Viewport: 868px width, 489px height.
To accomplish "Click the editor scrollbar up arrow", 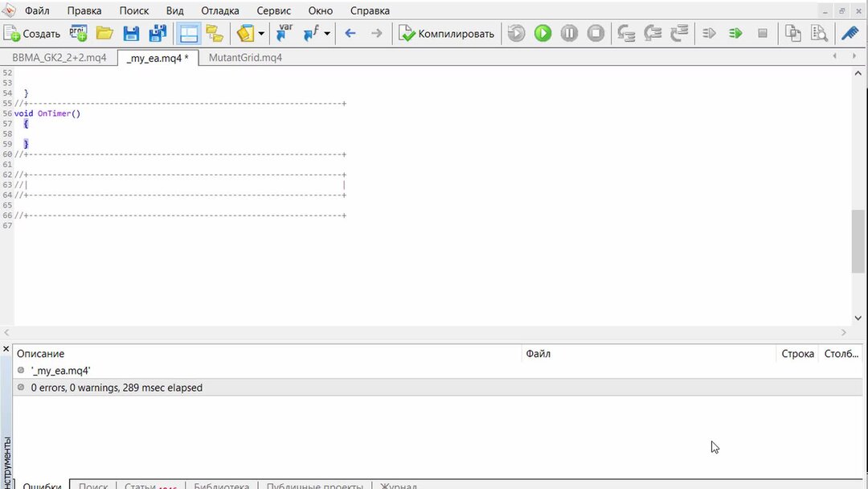I will 858,73.
